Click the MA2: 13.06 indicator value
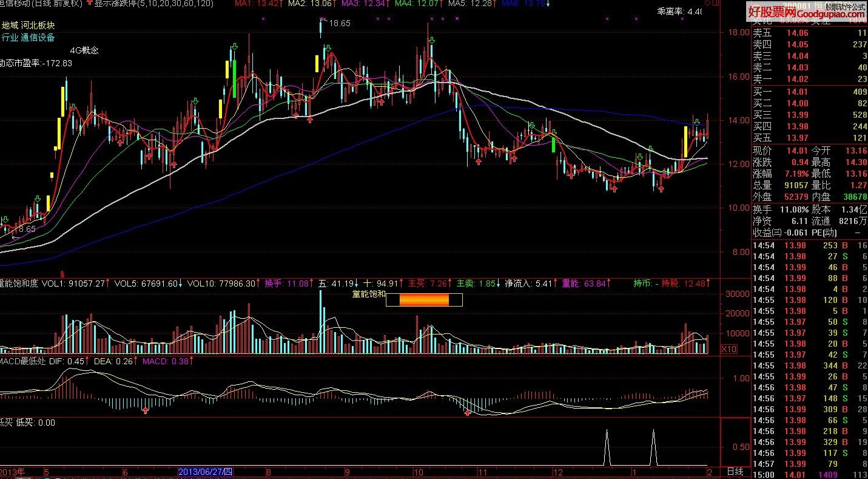Viewport: 868px width, 479px height. tap(312, 4)
